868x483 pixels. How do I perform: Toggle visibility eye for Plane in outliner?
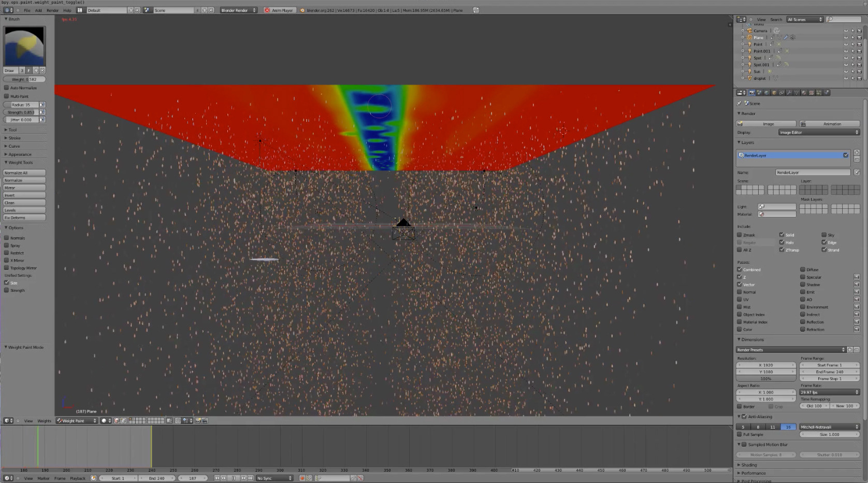click(846, 37)
